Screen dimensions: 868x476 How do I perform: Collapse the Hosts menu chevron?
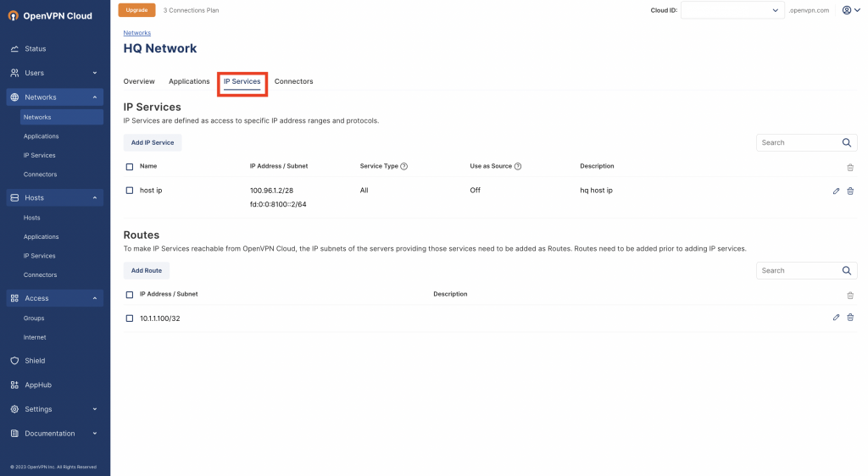(95, 198)
